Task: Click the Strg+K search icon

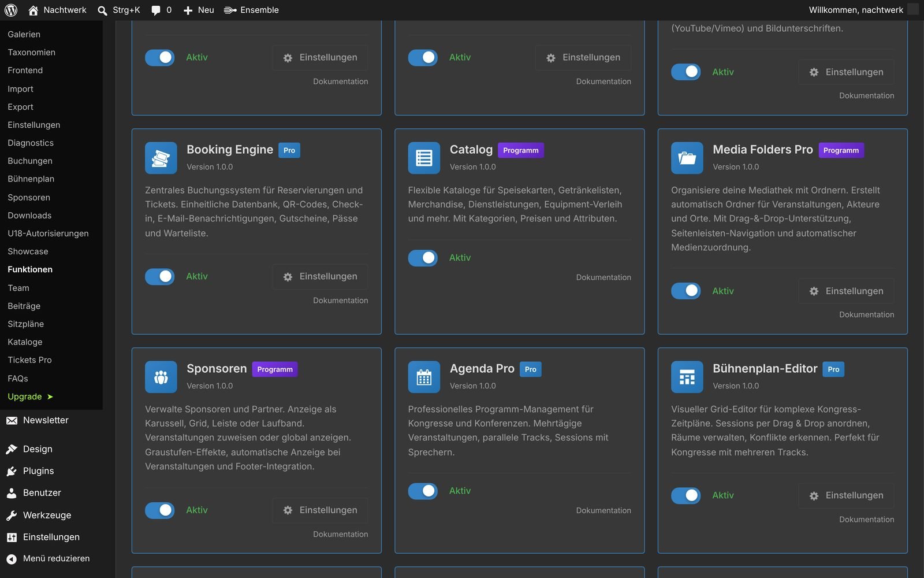Action: (x=102, y=10)
